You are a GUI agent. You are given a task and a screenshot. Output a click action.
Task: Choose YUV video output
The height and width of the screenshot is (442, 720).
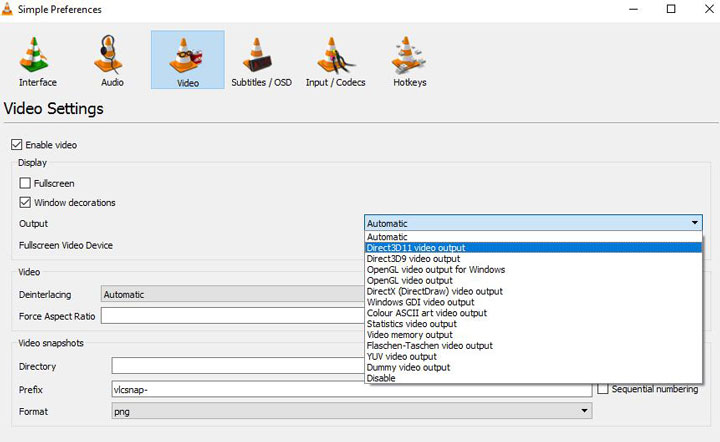coord(533,357)
